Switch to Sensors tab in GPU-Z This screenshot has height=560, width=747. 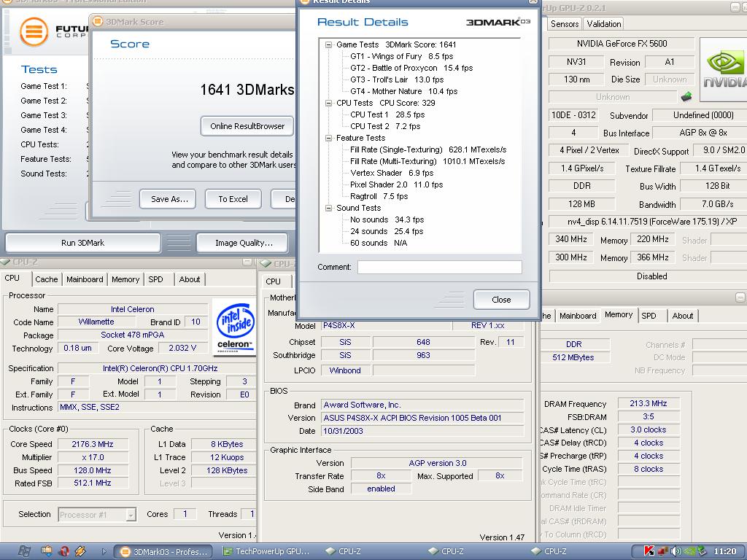565,24
